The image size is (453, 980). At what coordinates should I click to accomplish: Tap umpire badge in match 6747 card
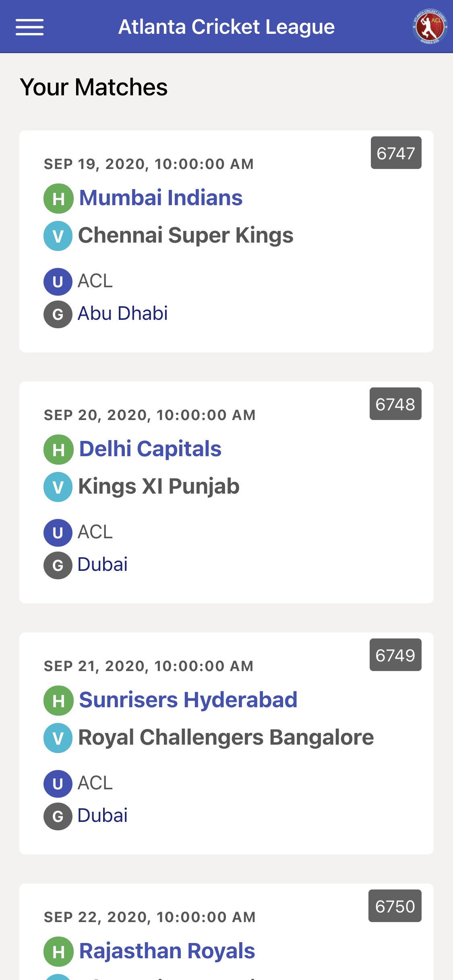[58, 282]
